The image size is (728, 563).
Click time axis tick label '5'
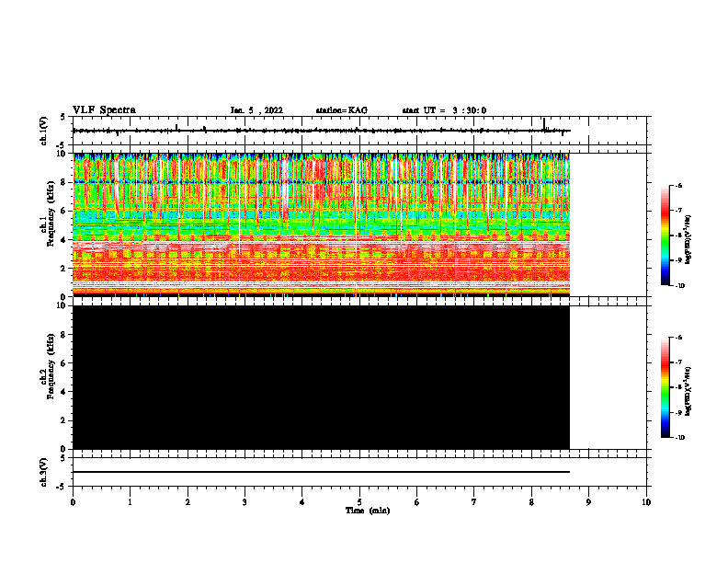tap(359, 502)
